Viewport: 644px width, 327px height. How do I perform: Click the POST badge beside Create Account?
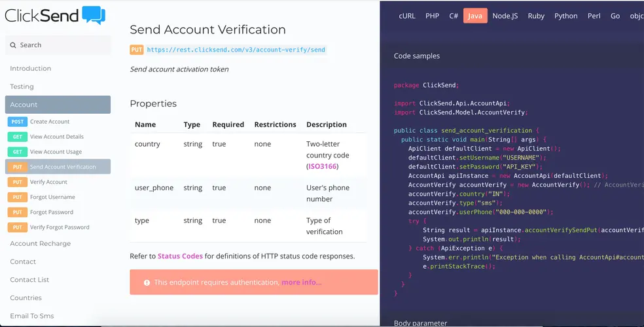17,122
